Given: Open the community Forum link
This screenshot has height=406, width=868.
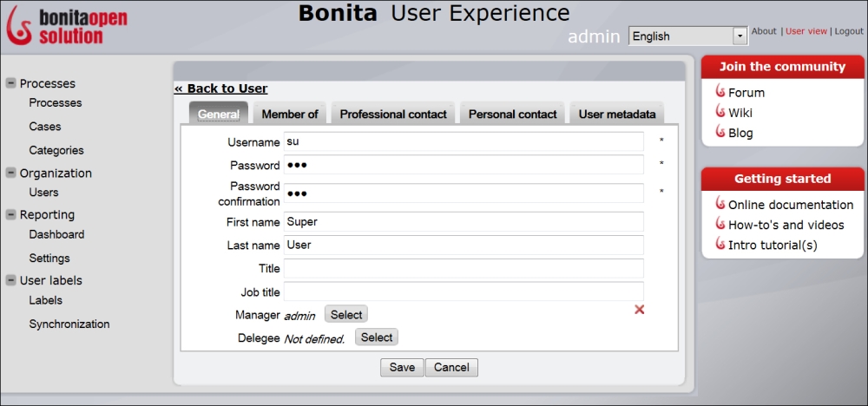Looking at the screenshot, I should point(746,93).
